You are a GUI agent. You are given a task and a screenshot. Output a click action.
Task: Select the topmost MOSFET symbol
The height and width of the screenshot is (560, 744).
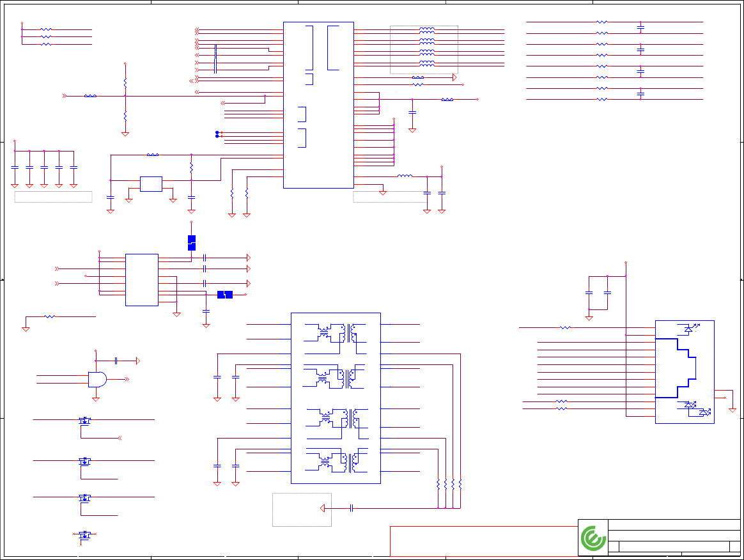[x=84, y=420]
